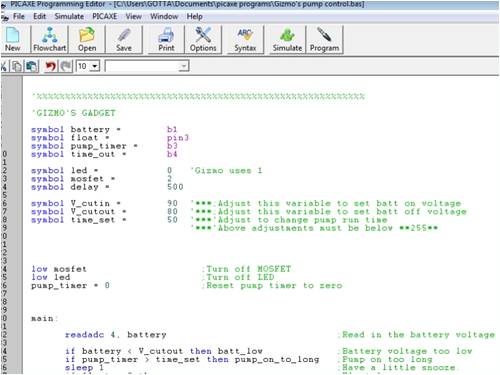Viewport: 500px width, 375px height.
Task: Click the Copy icon in small toolbar
Action: (x=17, y=66)
